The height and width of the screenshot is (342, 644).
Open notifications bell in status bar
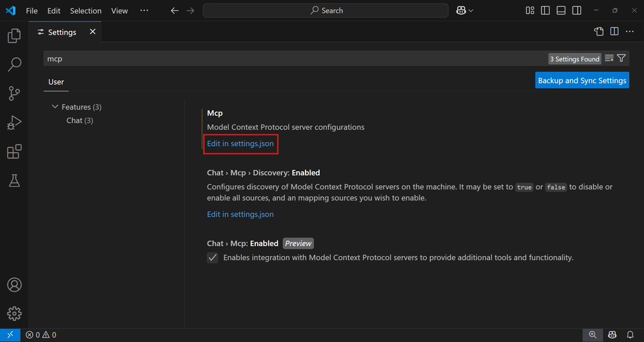(630, 335)
